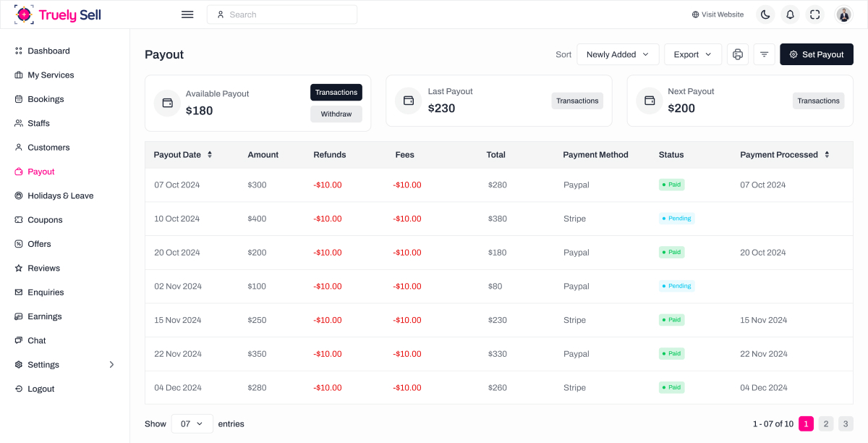Open Bookings in the sidebar
The image size is (868, 443).
[x=46, y=99]
